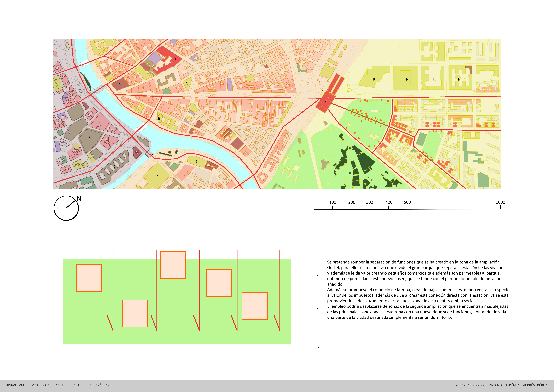The image size is (554, 392).
Task: Click the 'YOLANDA BORREGO' name in the footer
Action: tap(470, 385)
